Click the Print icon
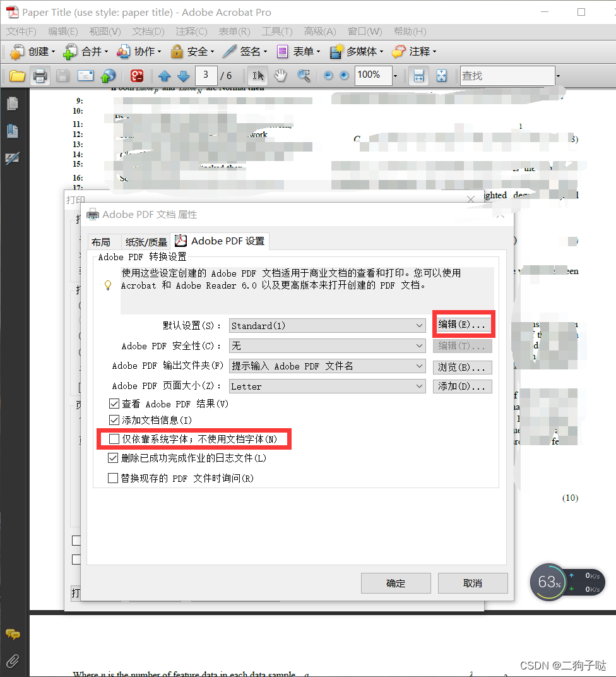Viewport: 616px width, 677px height. coord(39,75)
